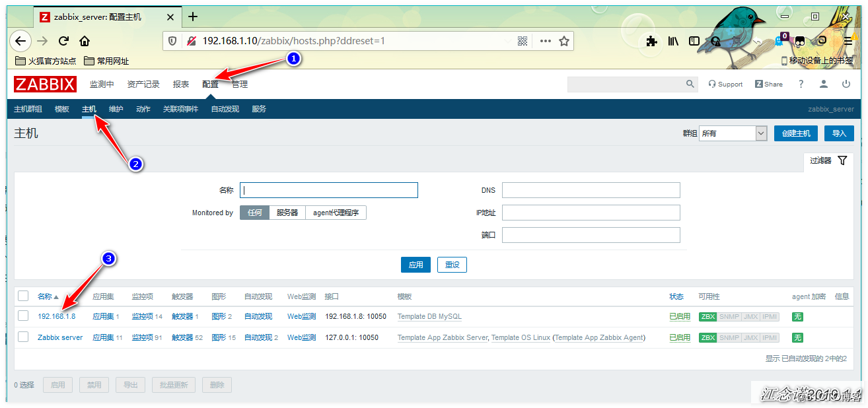Switch to 自动发现 discovery submenu

225,109
